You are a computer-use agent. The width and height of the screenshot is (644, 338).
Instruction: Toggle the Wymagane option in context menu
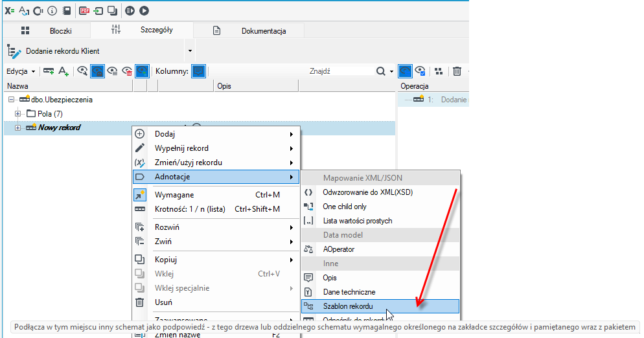pos(216,195)
